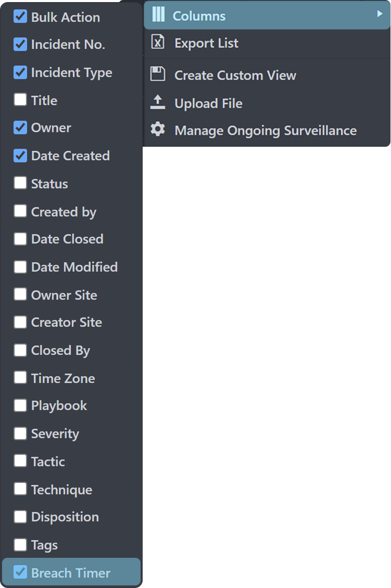The height and width of the screenshot is (588, 391).
Task: Enable the Playbook column checkbox
Action: tap(20, 405)
